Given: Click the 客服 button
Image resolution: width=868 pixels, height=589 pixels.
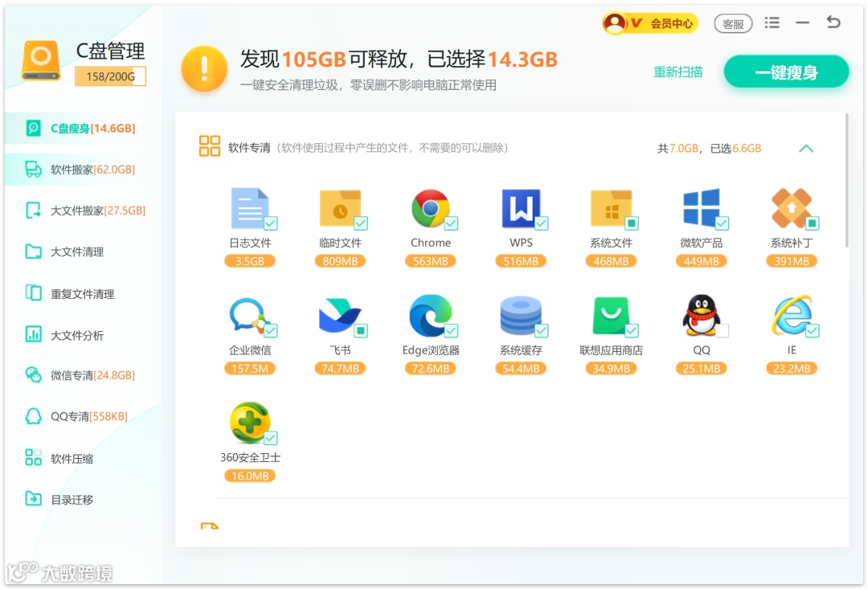Looking at the screenshot, I should [x=733, y=24].
